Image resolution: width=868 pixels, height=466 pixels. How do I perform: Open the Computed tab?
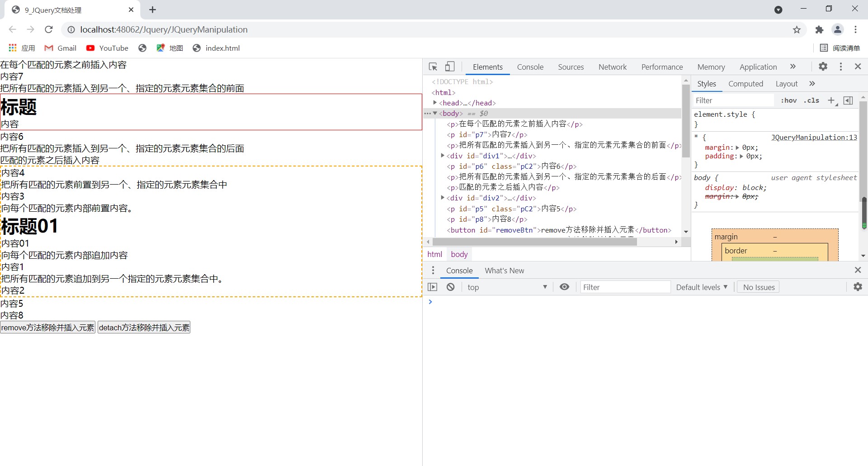tap(745, 84)
